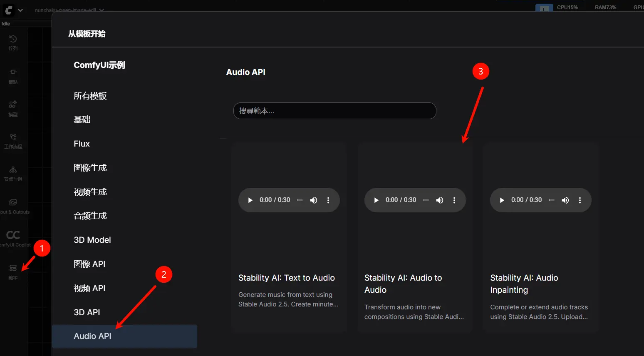644x356 pixels.
Task: Select the 節點 nodes sidebar icon
Action: click(13, 76)
